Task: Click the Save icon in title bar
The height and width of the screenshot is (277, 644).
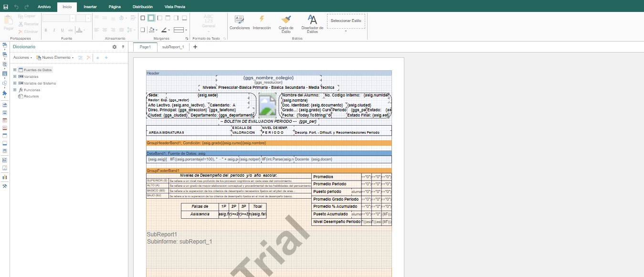Action: coord(6,7)
